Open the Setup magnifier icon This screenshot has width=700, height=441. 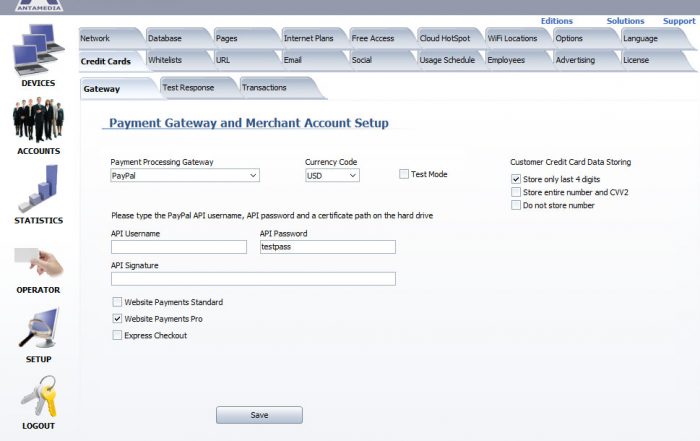click(x=38, y=328)
